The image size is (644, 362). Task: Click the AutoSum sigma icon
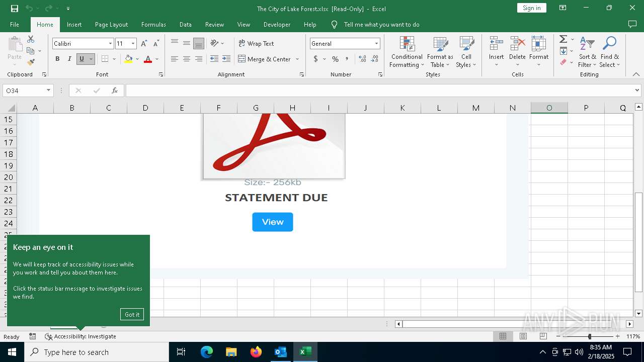pyautogui.click(x=563, y=39)
